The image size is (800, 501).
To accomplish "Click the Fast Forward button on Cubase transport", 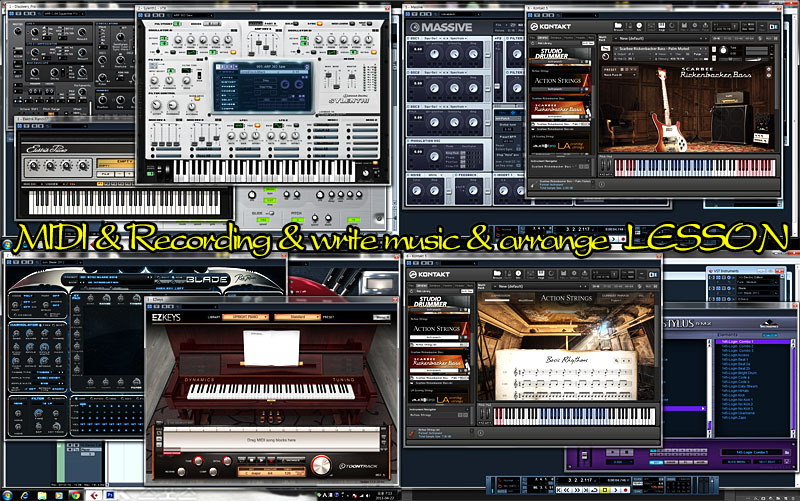I will click(578, 490).
